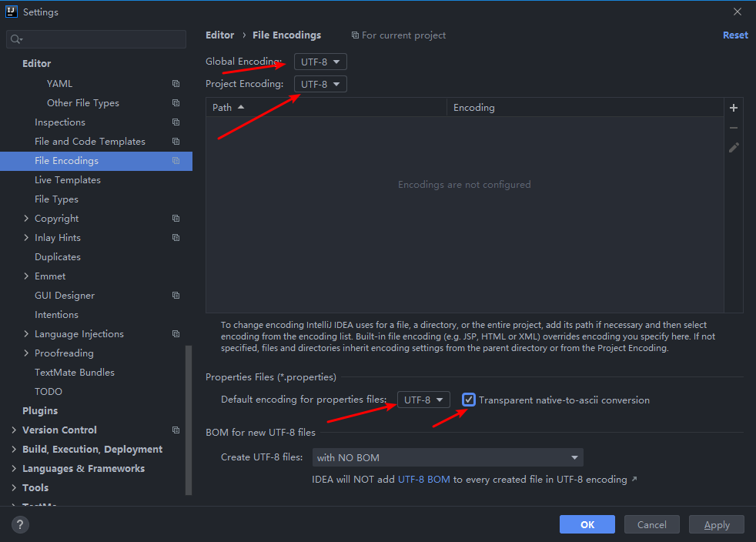Click the IntelliJ IDEA logo in title bar
The height and width of the screenshot is (542, 756).
click(11, 12)
